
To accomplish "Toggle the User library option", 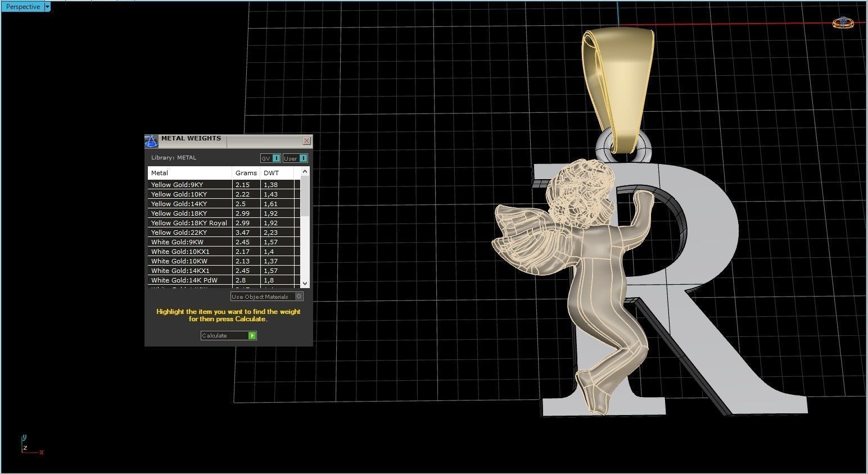I will [295, 158].
